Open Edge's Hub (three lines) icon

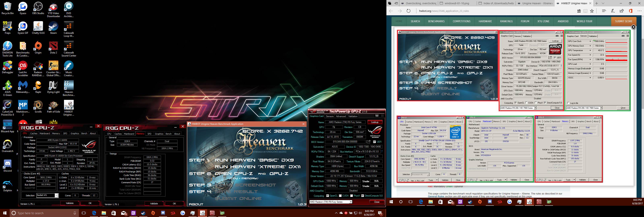(x=604, y=11)
